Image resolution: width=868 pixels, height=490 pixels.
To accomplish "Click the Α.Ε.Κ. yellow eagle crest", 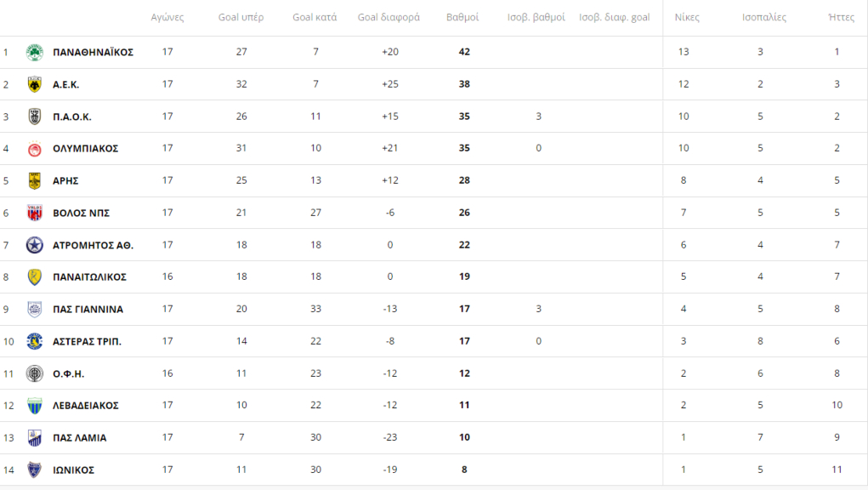I will point(34,85).
